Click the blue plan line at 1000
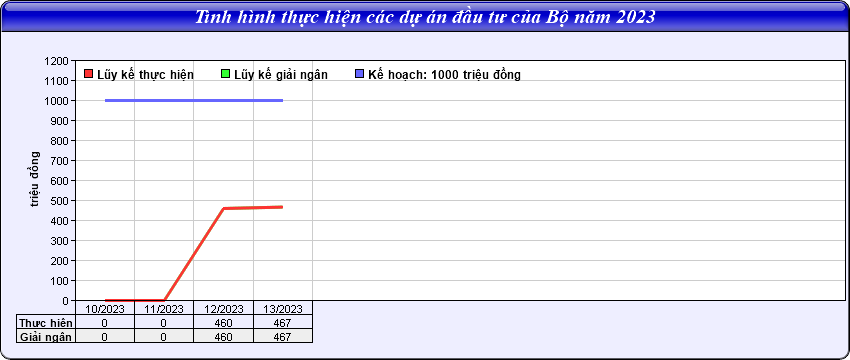The width and height of the screenshot is (850, 360). tap(194, 100)
